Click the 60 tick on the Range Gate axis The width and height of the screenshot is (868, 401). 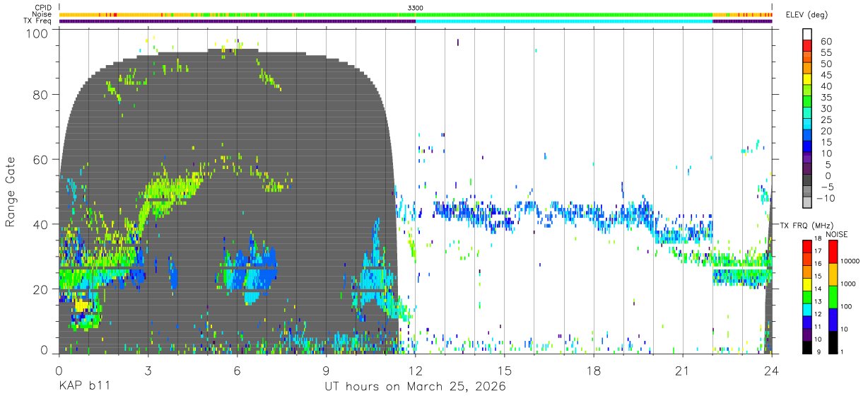point(41,159)
